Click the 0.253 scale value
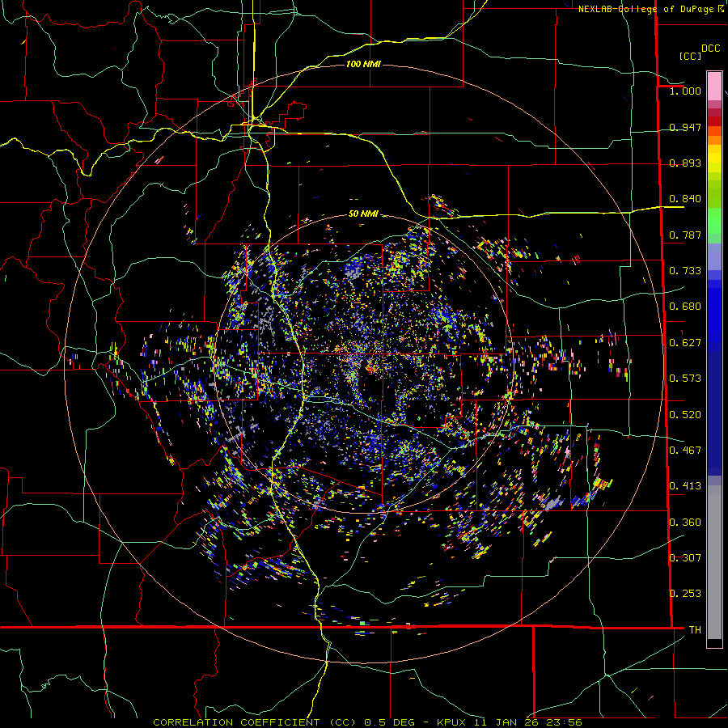The width and height of the screenshot is (728, 728). [x=685, y=594]
